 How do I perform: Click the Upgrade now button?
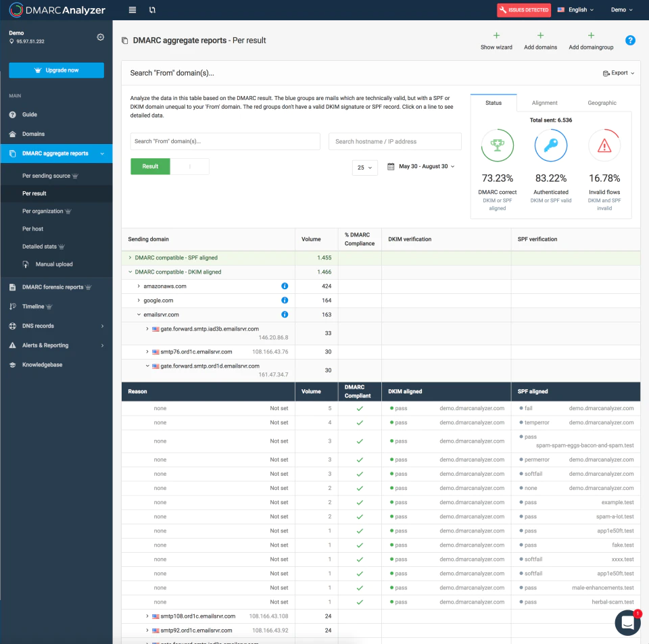56,70
